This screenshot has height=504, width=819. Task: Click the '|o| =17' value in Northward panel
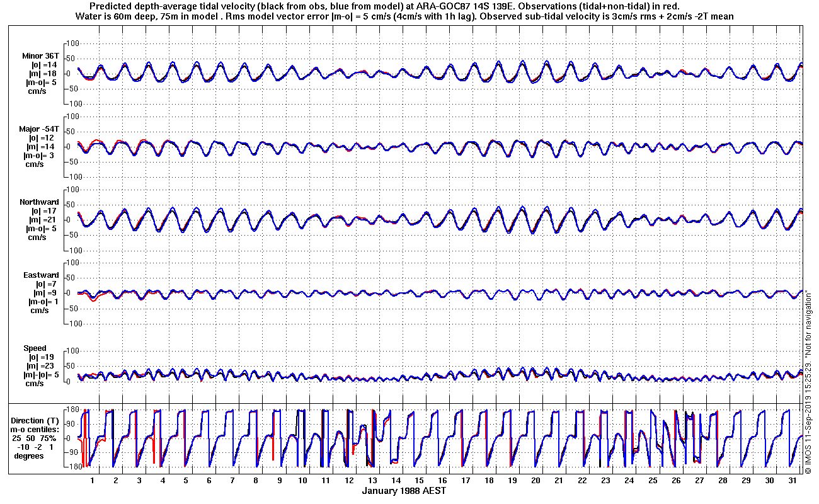43,211
